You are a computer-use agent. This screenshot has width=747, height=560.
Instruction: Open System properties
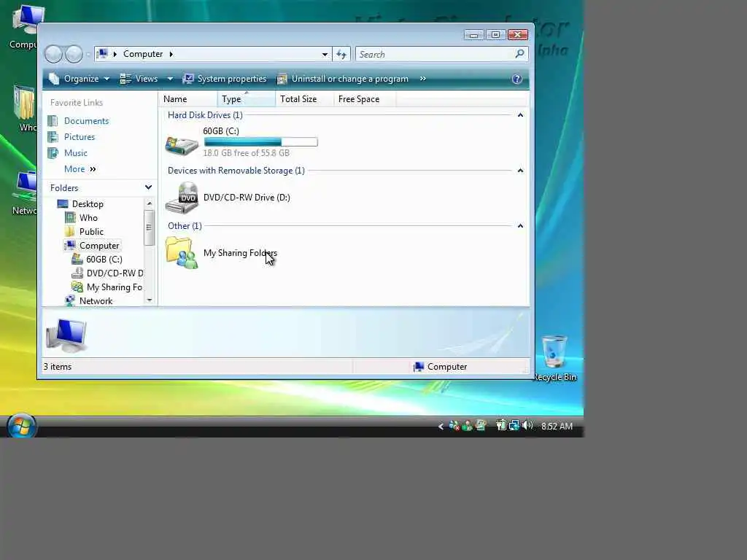pos(225,79)
